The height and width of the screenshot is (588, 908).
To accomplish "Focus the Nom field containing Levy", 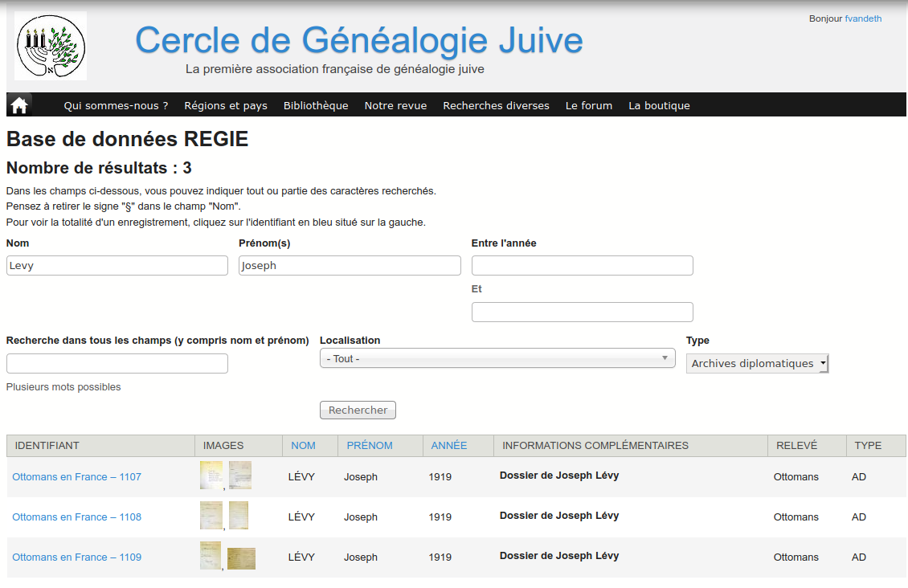I will 117,266.
